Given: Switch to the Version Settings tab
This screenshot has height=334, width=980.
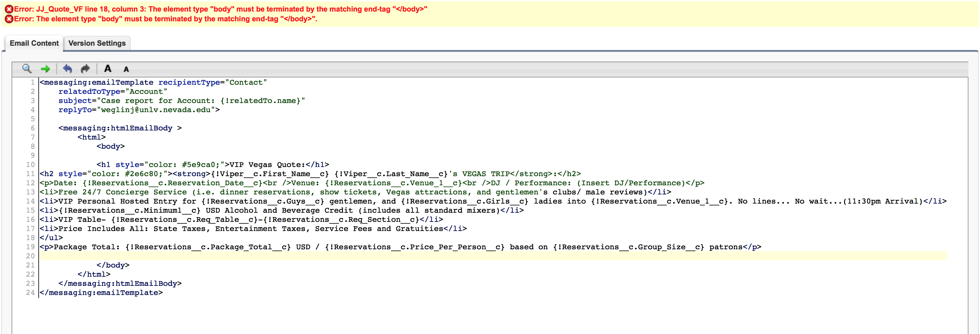Looking at the screenshot, I should 97,43.
